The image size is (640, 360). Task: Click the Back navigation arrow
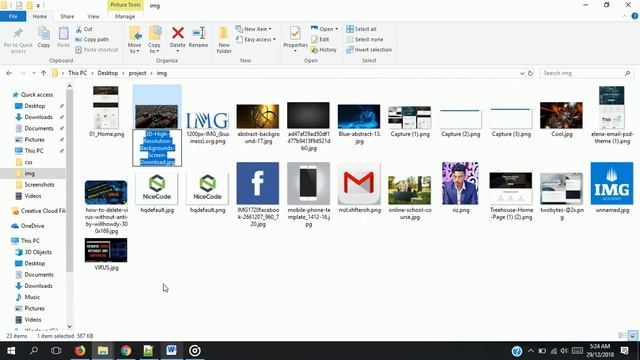9,73
